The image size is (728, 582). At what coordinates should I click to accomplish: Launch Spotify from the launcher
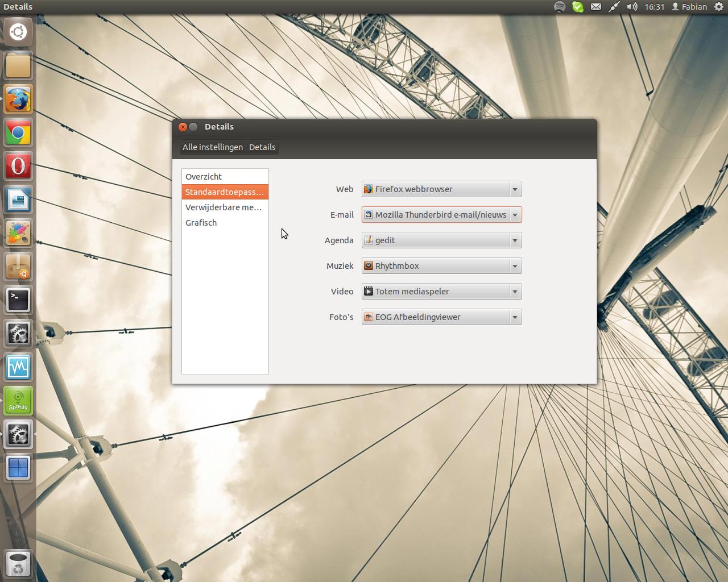click(x=18, y=401)
